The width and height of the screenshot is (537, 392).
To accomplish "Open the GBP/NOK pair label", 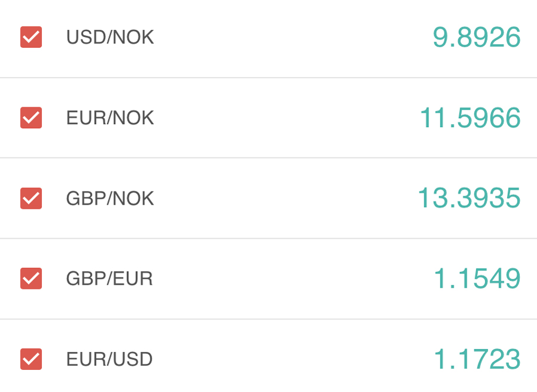I will tap(110, 199).
